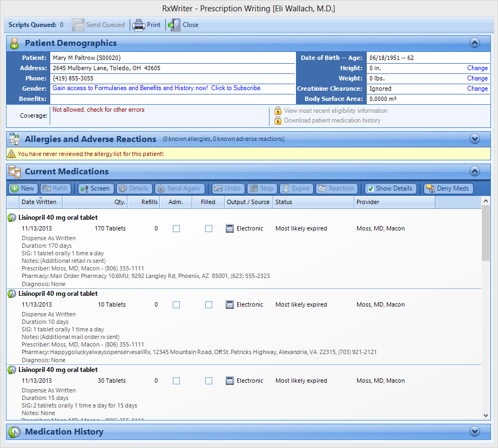
Task: Sort by the Status column header
Action: [313, 202]
